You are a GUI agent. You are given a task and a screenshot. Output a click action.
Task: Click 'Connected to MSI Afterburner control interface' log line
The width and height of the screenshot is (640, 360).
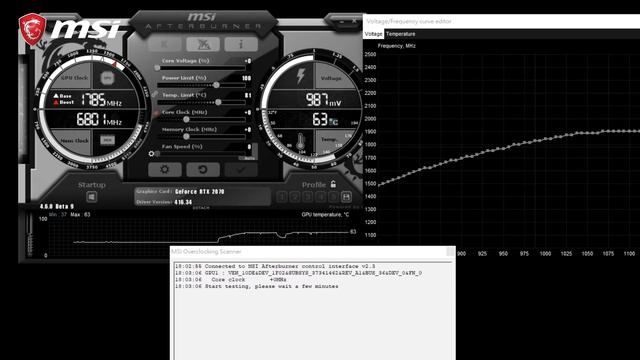(275, 266)
